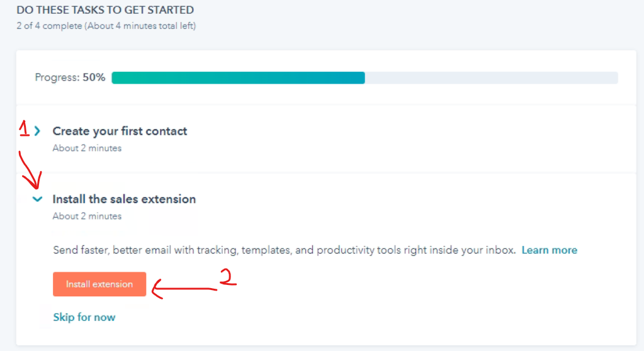Click the '2 of 4 complete' subtitle
644x351 pixels.
pos(106,26)
